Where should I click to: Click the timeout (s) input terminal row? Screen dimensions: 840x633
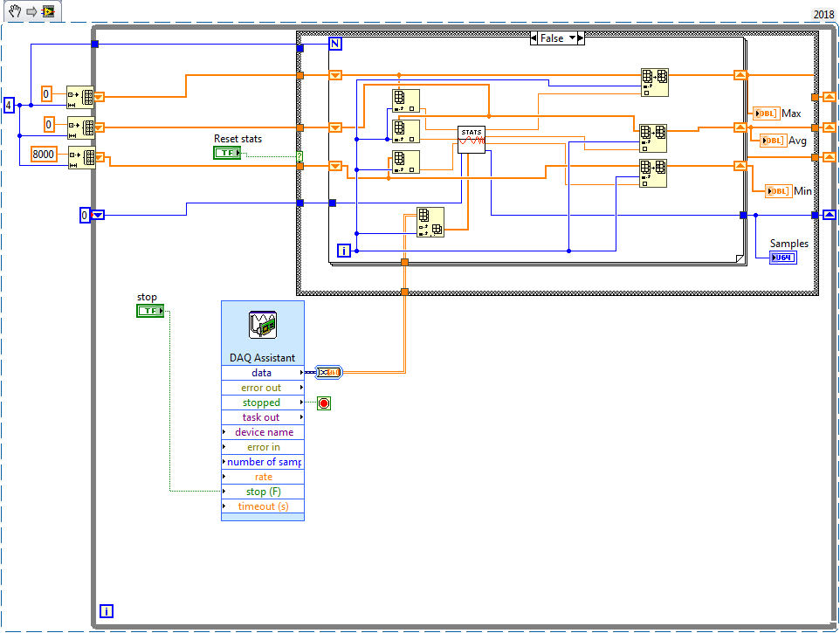click(263, 506)
